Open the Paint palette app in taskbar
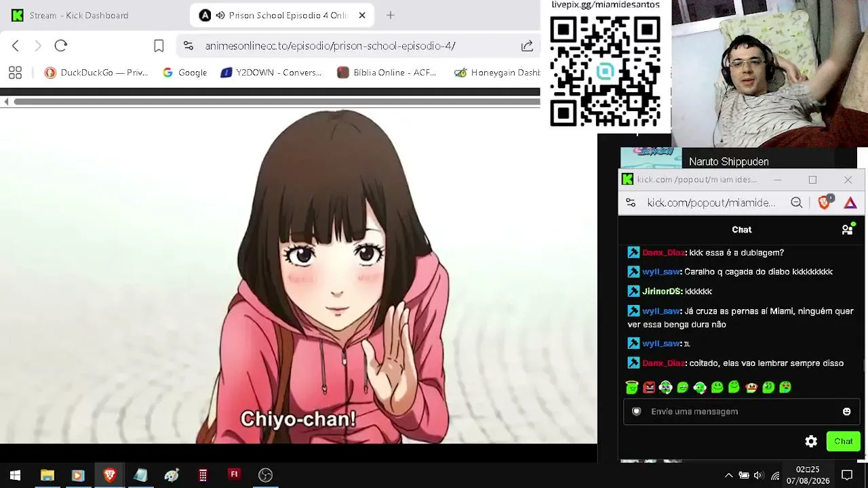This screenshot has height=488, width=868. [172, 475]
